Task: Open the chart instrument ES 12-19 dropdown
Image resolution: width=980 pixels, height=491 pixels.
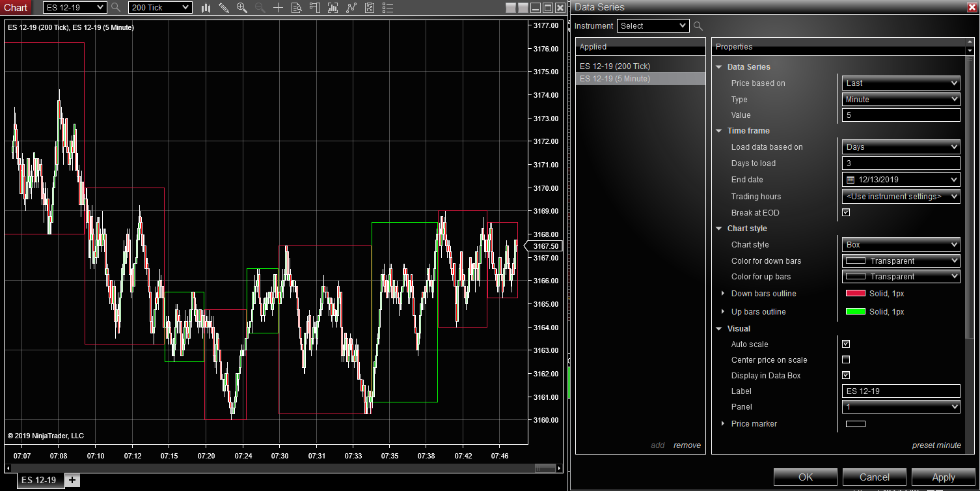Action: click(74, 8)
